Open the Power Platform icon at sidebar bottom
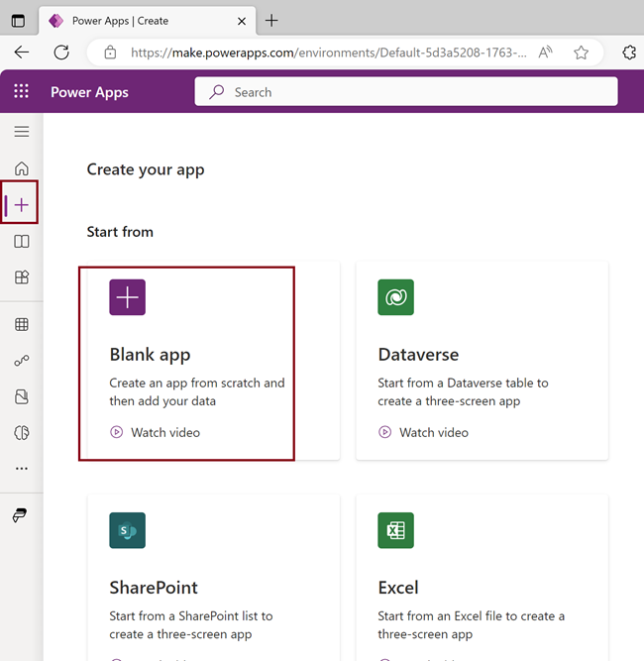 tap(20, 514)
